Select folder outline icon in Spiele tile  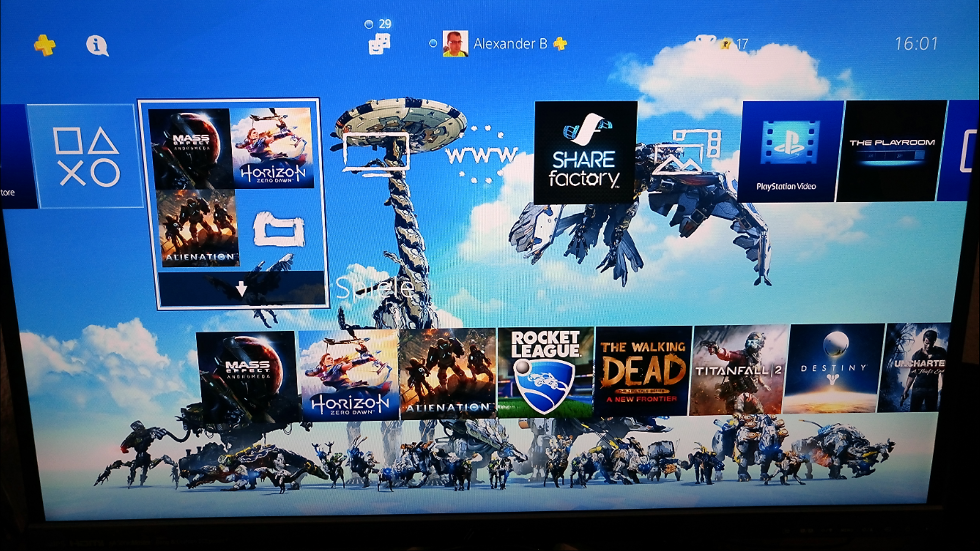(279, 228)
